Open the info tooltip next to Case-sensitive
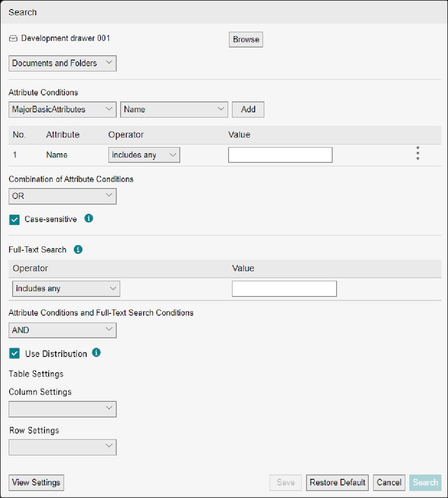This screenshot has width=448, height=498. [88, 219]
